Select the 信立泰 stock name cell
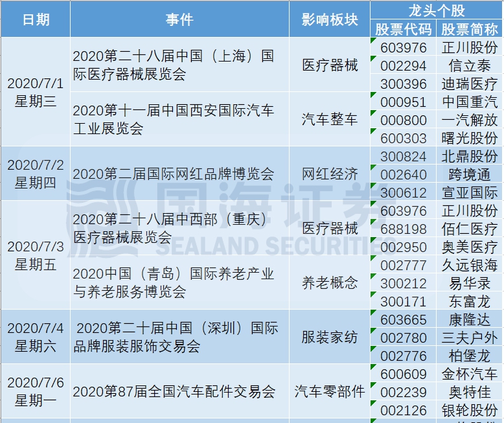This screenshot has height=423, width=504. pyautogui.click(x=470, y=65)
